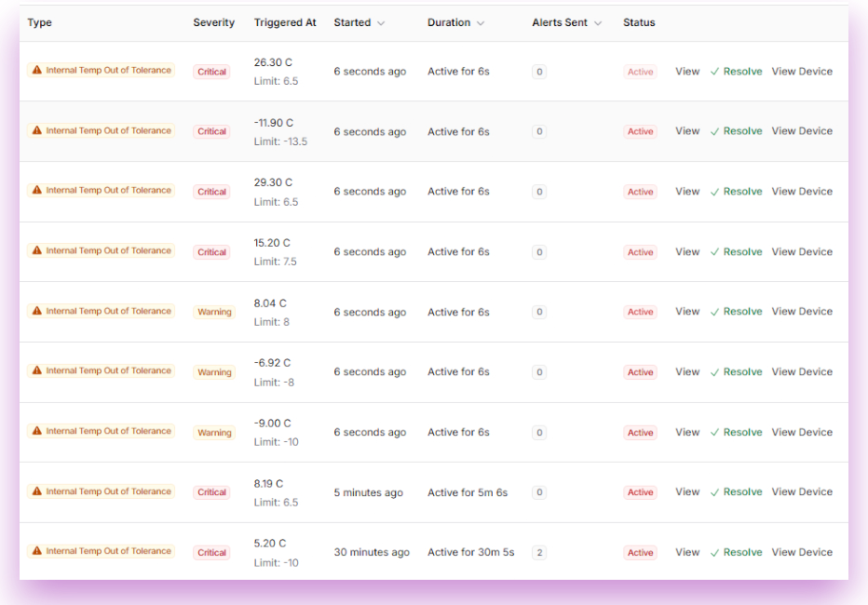The height and width of the screenshot is (605, 868).
Task: Click View for the 30 minutes ago alert
Action: [x=687, y=552]
